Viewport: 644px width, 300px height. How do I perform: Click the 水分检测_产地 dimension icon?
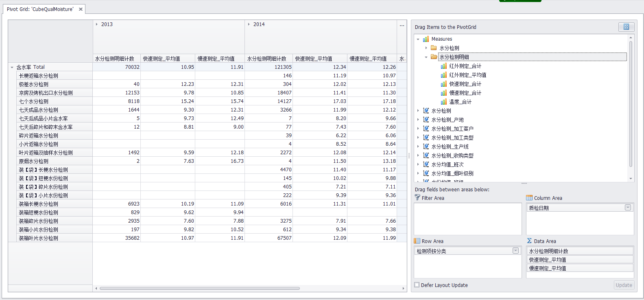(x=426, y=120)
